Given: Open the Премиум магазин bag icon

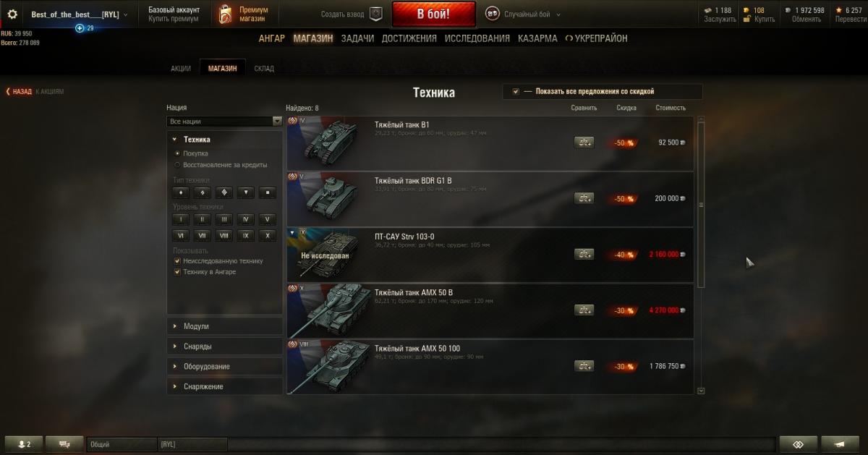Looking at the screenshot, I should (x=225, y=14).
